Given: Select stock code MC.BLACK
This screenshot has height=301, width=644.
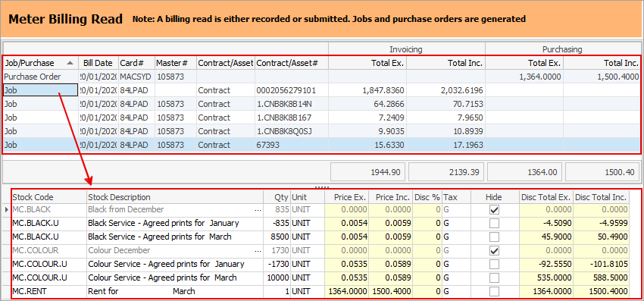Looking at the screenshot, I should pos(32,210).
